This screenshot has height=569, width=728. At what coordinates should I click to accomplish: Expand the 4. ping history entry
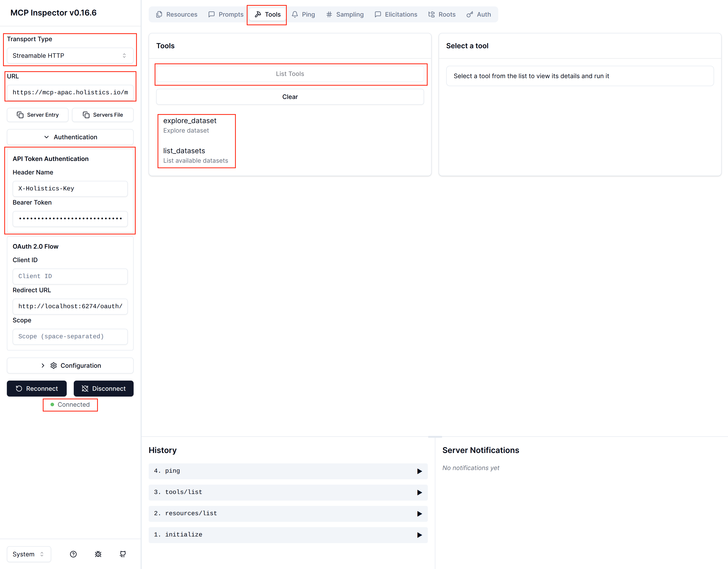pyautogui.click(x=288, y=471)
